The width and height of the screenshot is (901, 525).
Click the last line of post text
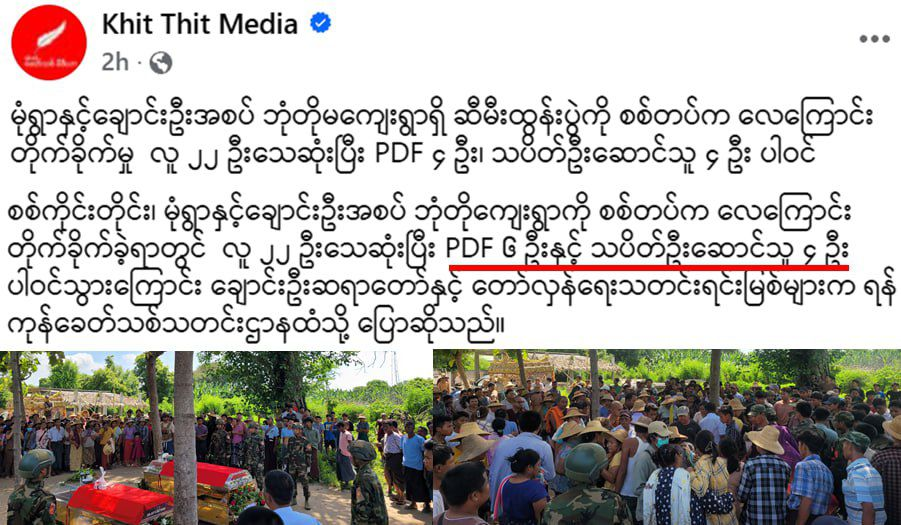pyautogui.click(x=256, y=325)
